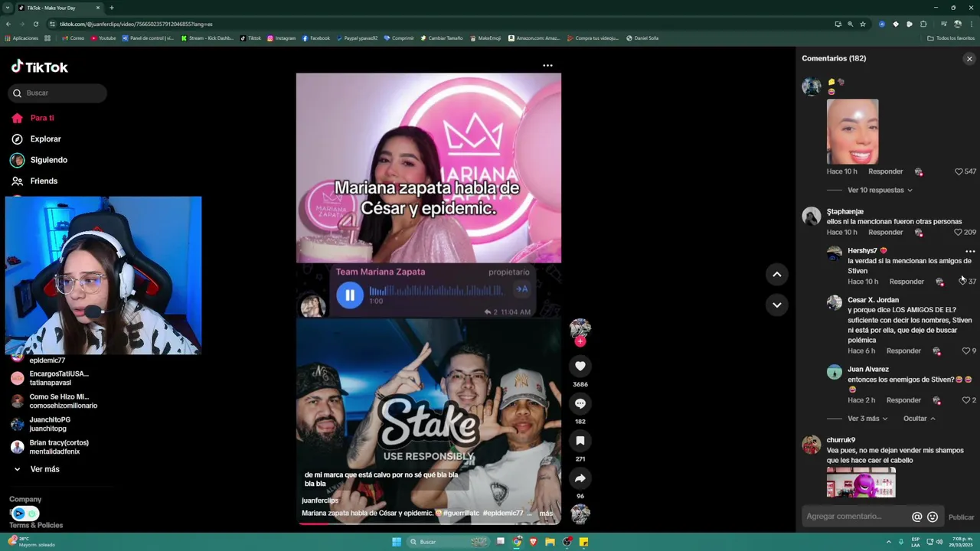The width and height of the screenshot is (980, 551).
Task: Expand video description with más
Action: click(546, 514)
